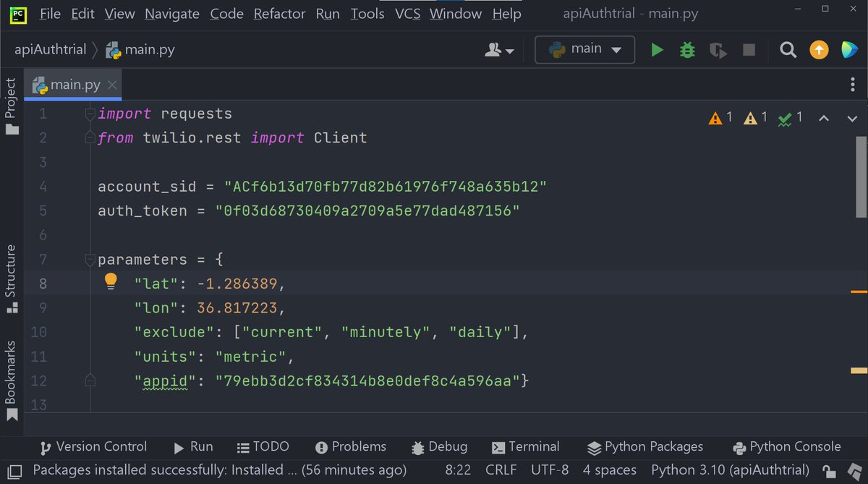This screenshot has height=484, width=868.
Task: Open the VCS menu
Action: (407, 14)
